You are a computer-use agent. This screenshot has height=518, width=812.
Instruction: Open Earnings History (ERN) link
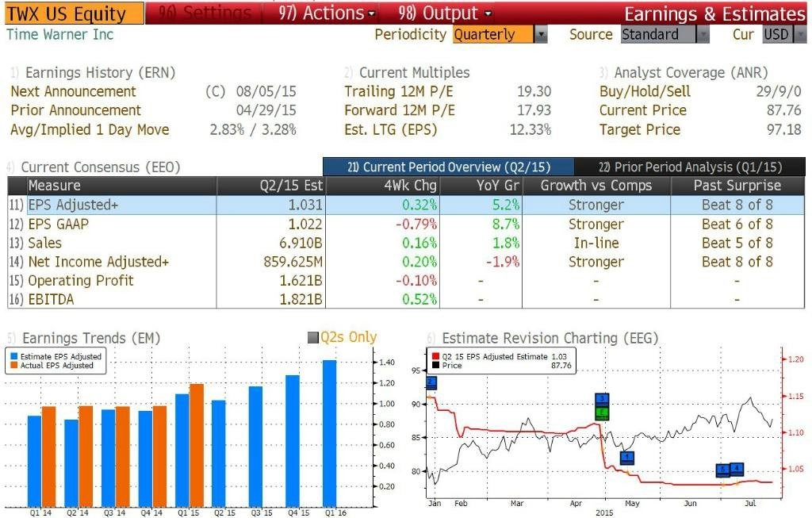(100, 72)
